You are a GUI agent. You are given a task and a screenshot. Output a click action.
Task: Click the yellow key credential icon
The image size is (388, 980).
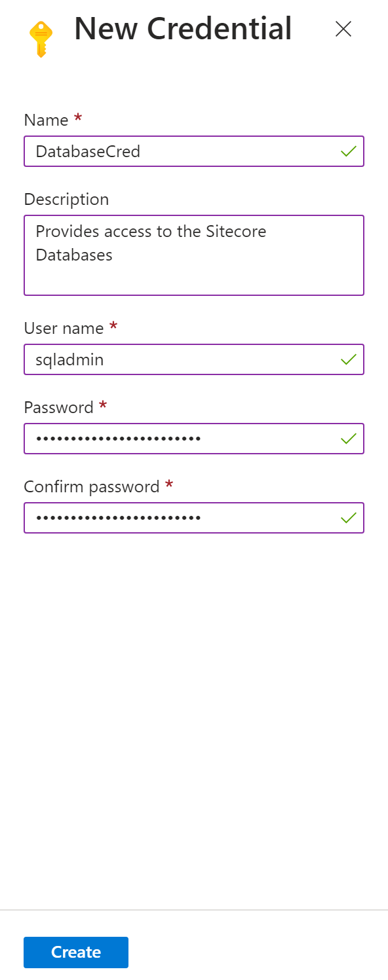point(41,39)
